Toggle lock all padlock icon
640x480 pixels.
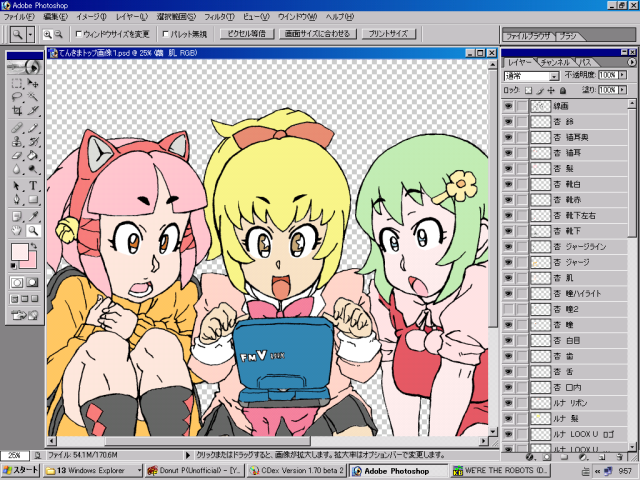coord(563,90)
